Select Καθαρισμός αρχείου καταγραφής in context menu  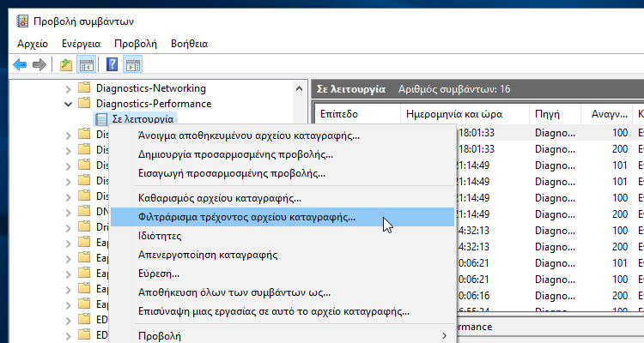tap(220, 198)
